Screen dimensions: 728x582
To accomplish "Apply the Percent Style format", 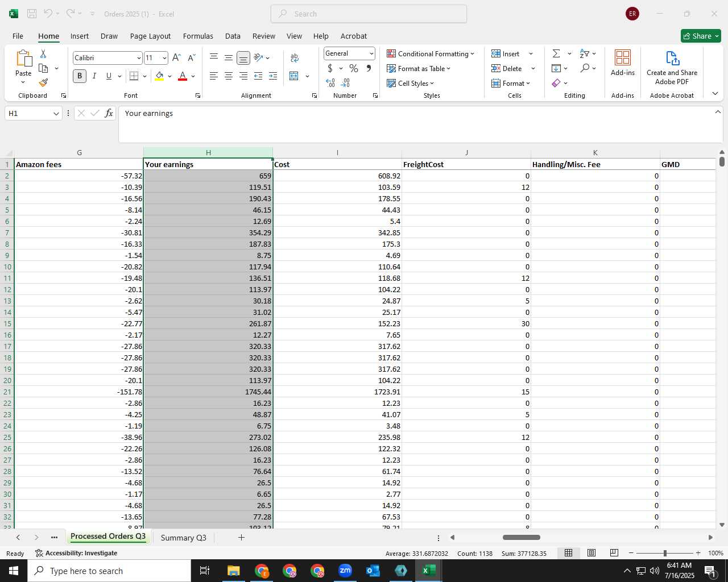I will 354,68.
